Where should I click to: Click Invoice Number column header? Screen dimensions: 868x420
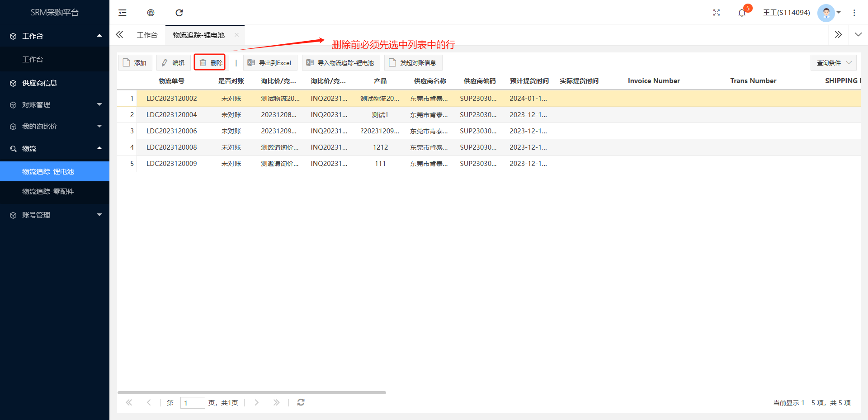pyautogui.click(x=654, y=81)
